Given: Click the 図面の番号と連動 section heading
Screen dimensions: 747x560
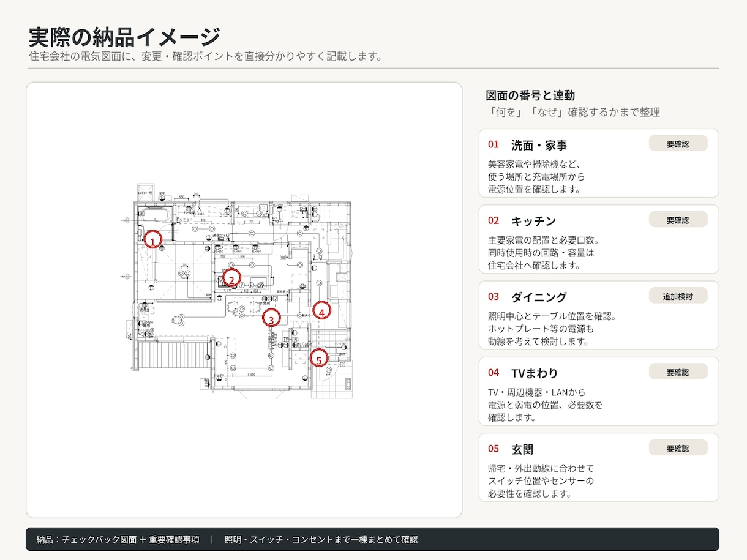Looking at the screenshot, I should [x=530, y=95].
